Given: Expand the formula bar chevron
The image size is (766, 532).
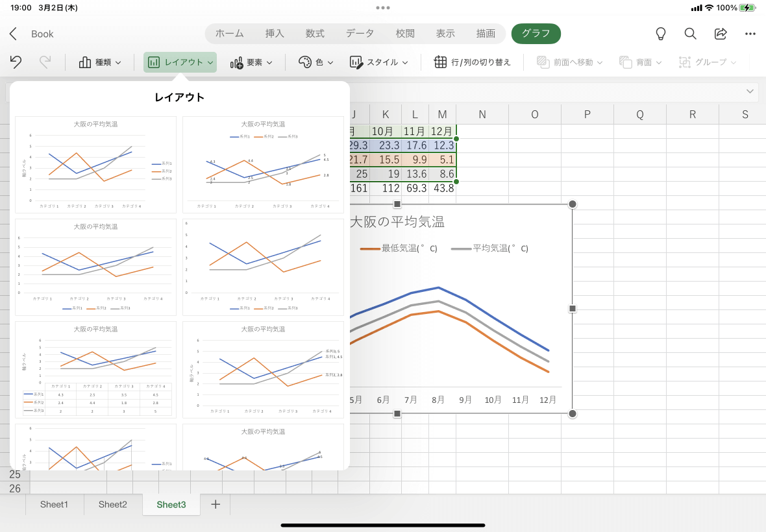Looking at the screenshot, I should [x=750, y=91].
